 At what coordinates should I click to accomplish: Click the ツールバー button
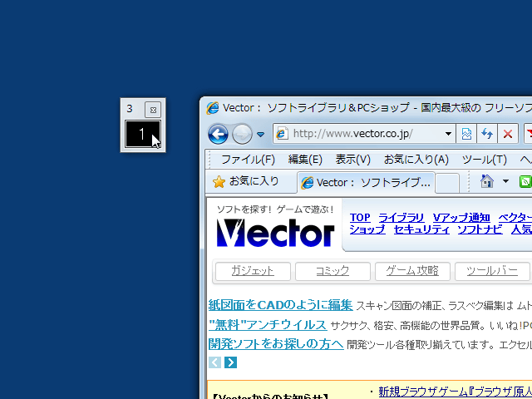pos(492,271)
